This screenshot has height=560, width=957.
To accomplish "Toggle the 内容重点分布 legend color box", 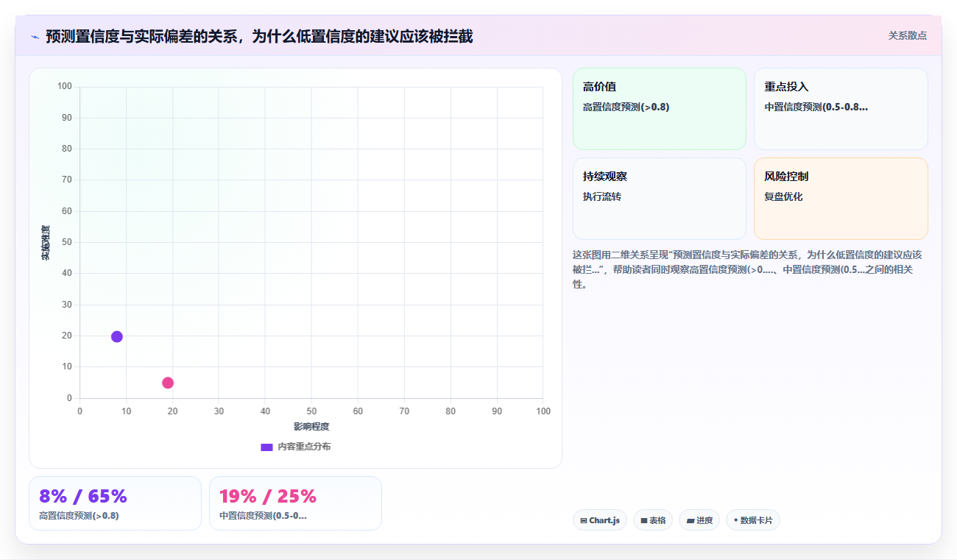I will point(266,447).
